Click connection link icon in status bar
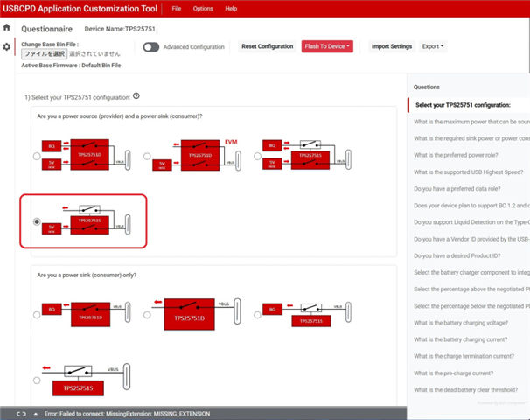The width and height of the screenshot is (530, 420). coord(21,414)
